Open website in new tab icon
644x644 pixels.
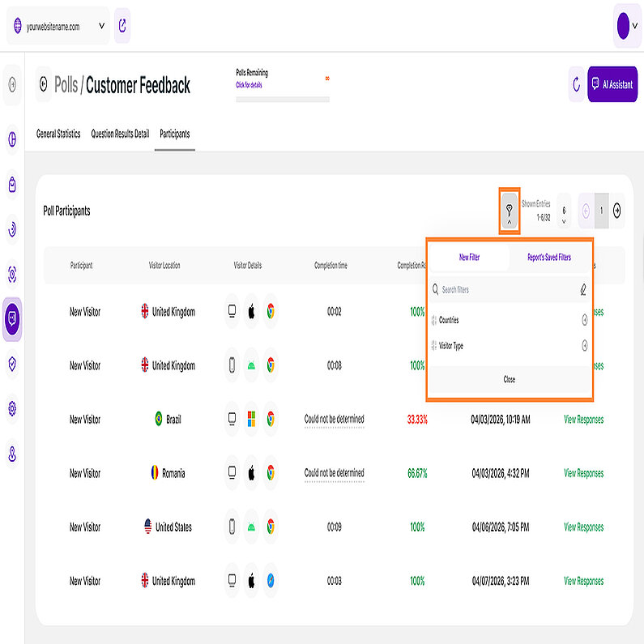pos(122,26)
